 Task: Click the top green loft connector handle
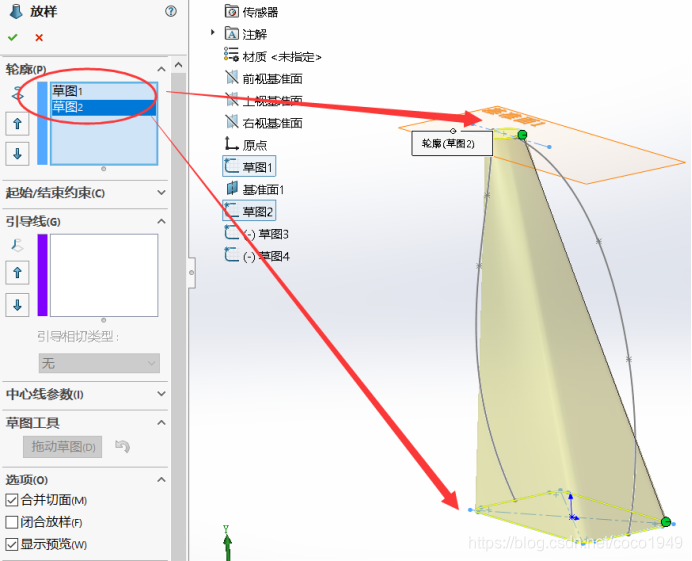(522, 135)
